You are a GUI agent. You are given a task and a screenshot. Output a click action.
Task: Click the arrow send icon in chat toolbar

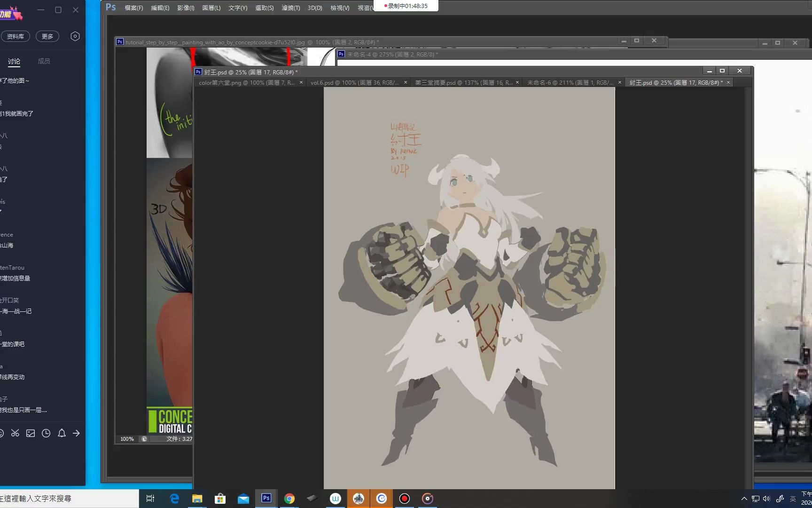[x=76, y=433]
